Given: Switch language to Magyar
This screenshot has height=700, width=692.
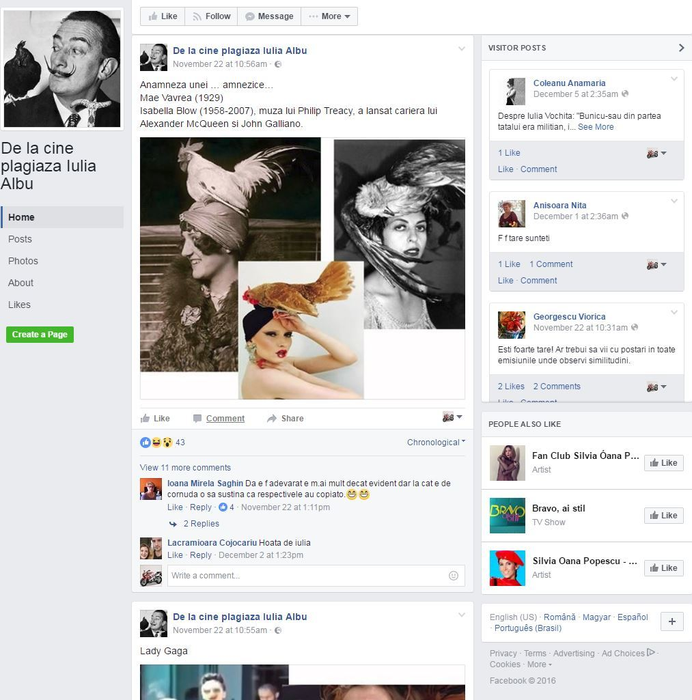Looking at the screenshot, I should [596, 617].
